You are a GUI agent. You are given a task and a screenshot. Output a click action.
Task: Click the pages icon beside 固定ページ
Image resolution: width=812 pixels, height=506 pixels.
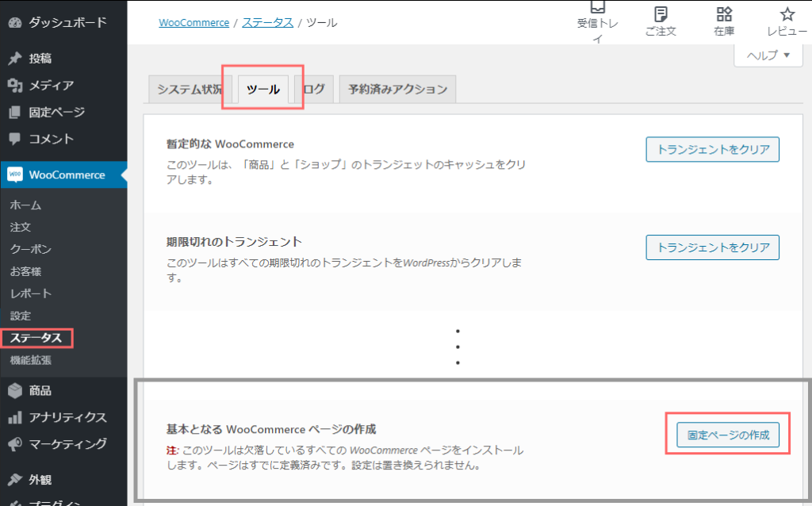pos(15,113)
